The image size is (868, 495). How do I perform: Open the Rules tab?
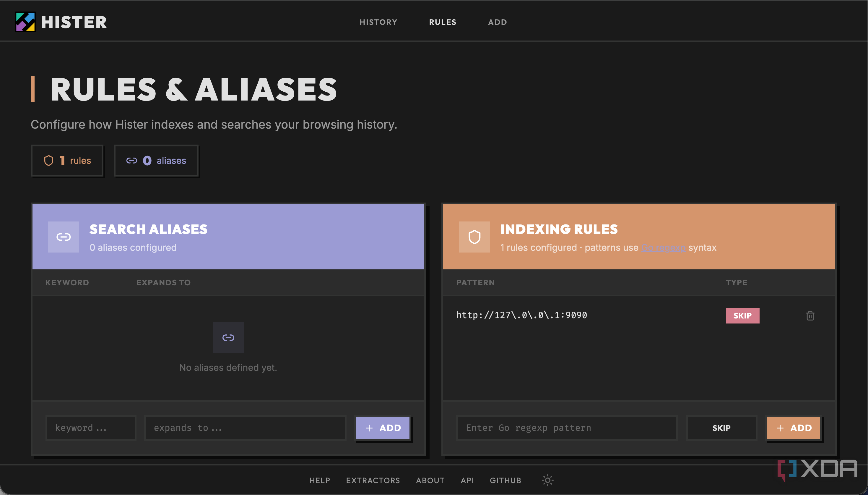coord(443,22)
